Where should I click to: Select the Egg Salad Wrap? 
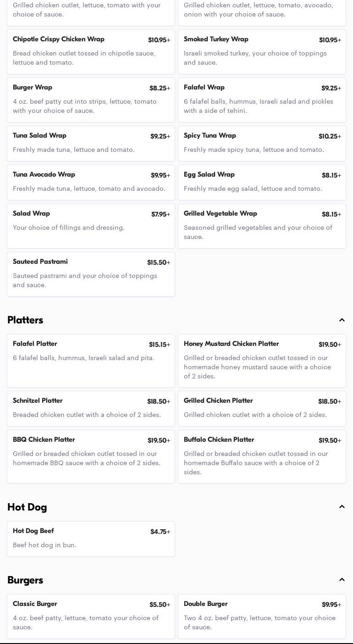tap(262, 183)
